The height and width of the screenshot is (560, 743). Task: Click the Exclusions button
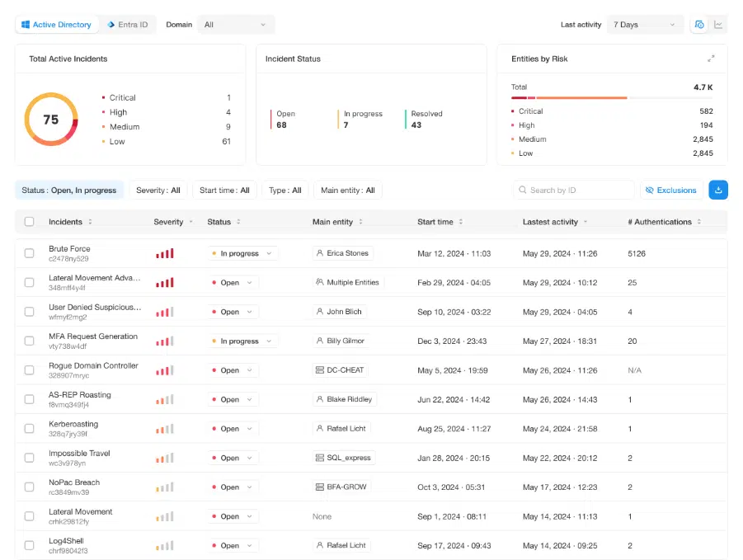tap(671, 190)
